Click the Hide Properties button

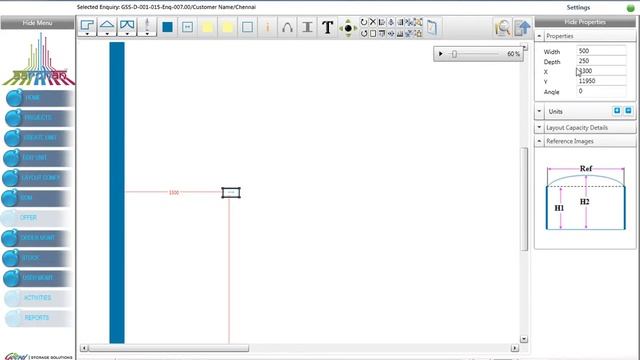tap(585, 22)
